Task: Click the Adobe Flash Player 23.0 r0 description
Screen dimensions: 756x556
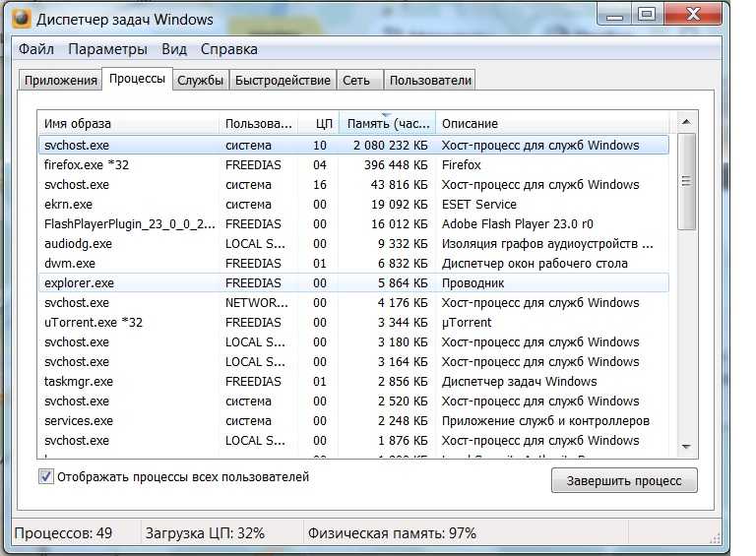Action: pos(518,224)
